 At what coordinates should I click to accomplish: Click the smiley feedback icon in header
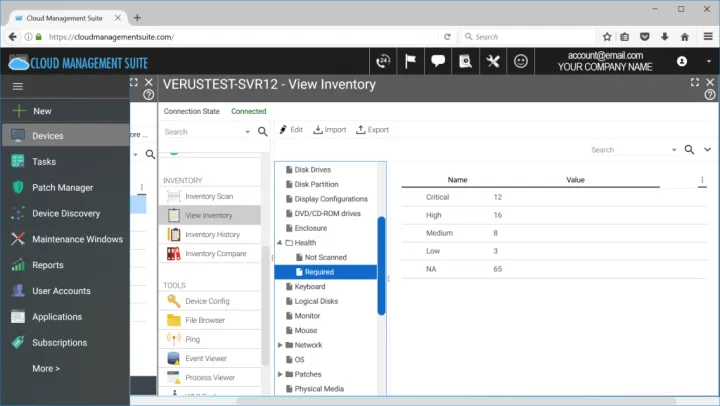(x=520, y=61)
